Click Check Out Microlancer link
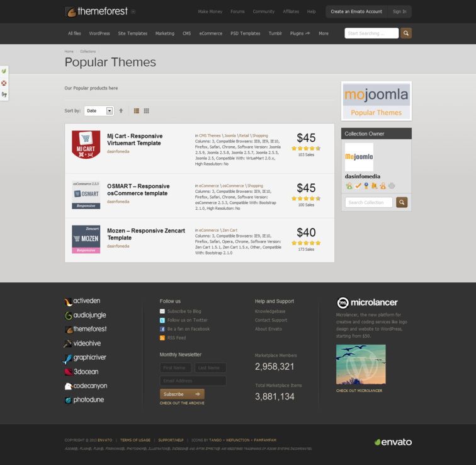 coord(359,391)
